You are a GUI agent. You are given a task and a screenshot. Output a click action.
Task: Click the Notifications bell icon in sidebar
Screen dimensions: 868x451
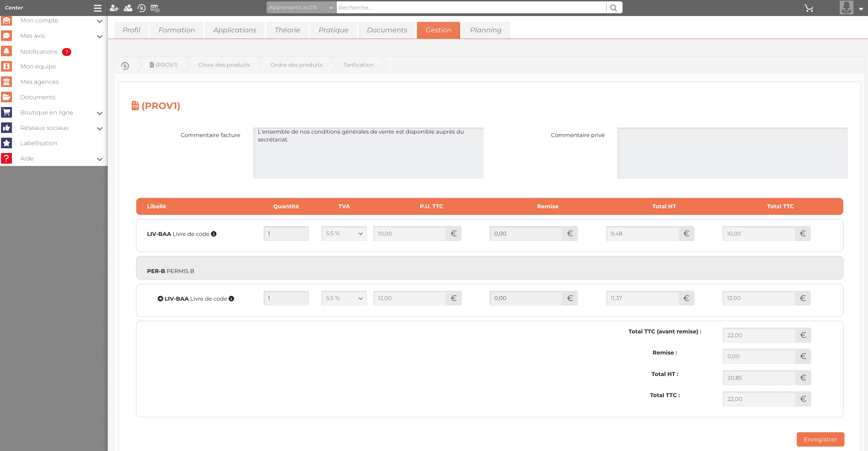tap(6, 51)
